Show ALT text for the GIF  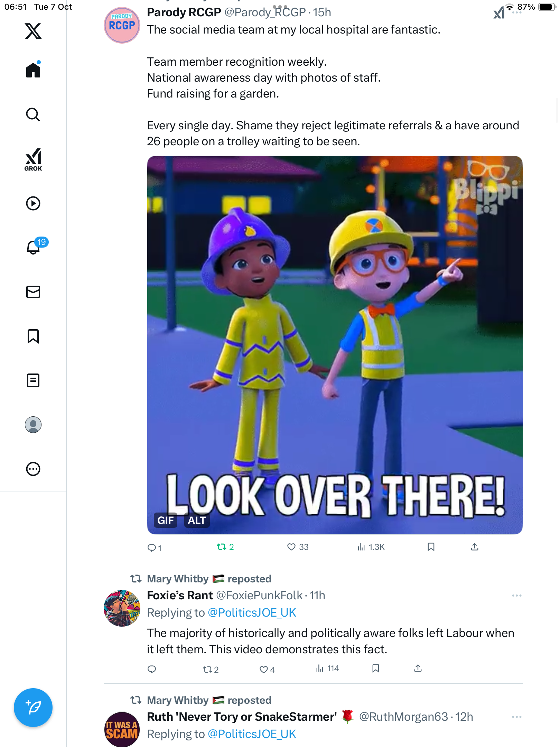197,520
